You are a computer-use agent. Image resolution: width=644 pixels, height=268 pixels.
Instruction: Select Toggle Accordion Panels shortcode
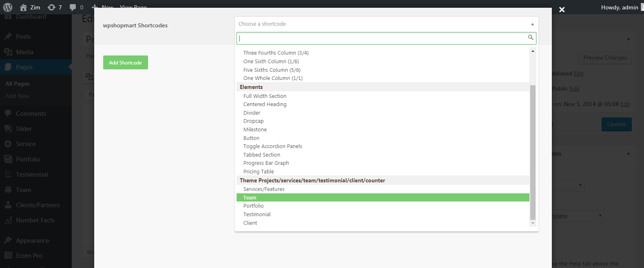coord(383,146)
